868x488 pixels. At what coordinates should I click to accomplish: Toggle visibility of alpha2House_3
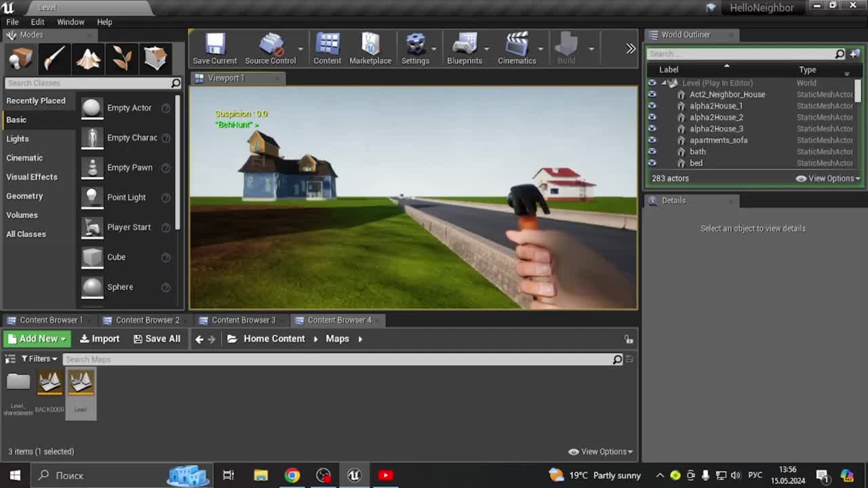652,129
